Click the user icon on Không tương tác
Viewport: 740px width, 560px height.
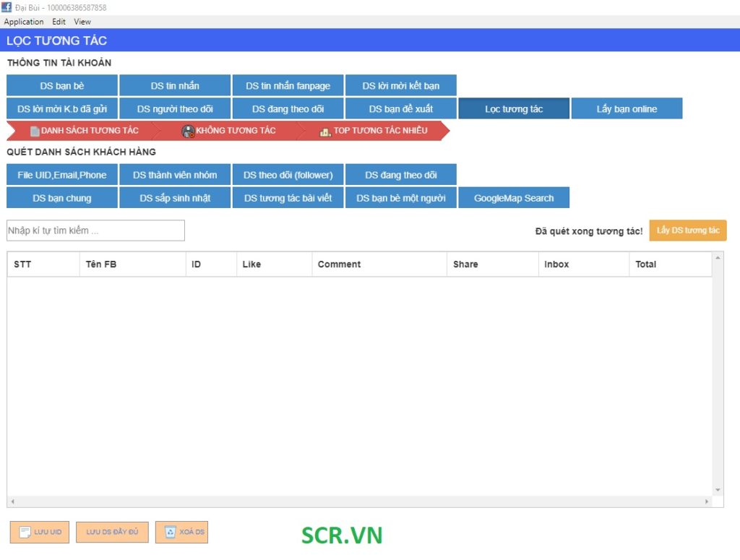click(188, 132)
